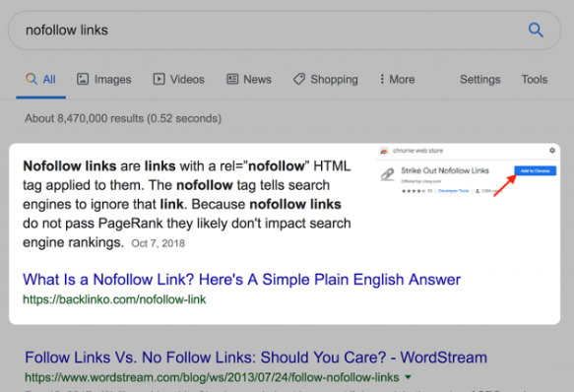Click the "About 8,470,000 results" text
The height and width of the screenshot is (392, 574).
pyautogui.click(x=123, y=118)
